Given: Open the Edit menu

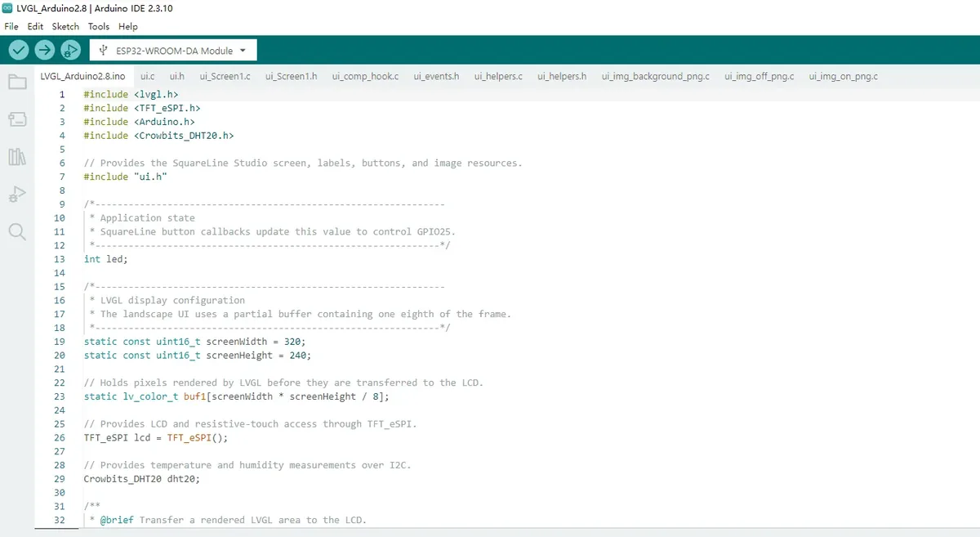Looking at the screenshot, I should (x=35, y=26).
